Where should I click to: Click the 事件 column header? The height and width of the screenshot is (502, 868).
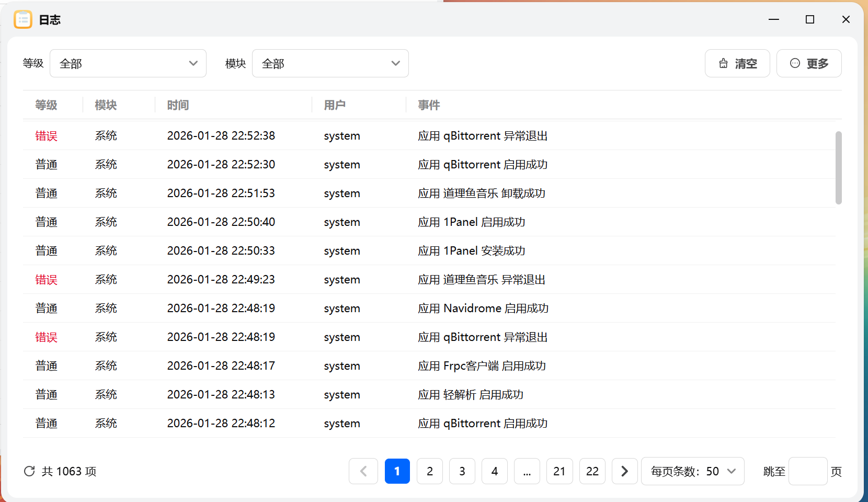point(429,105)
